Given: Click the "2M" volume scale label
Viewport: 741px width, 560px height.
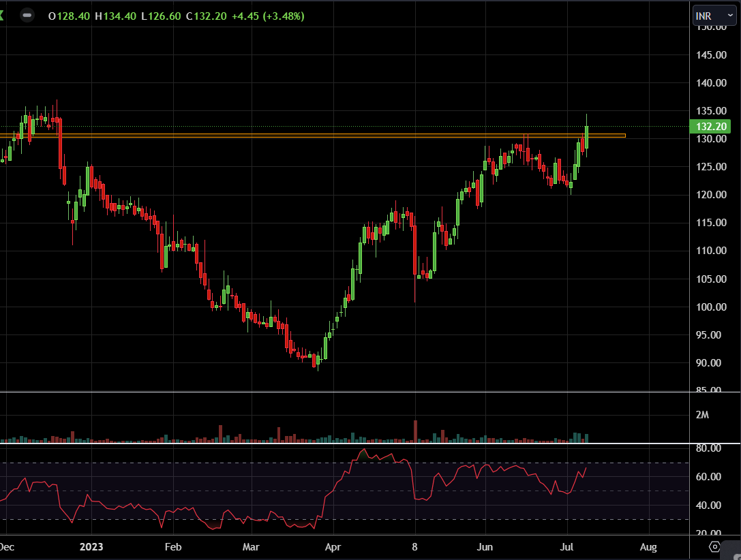Looking at the screenshot, I should [702, 415].
